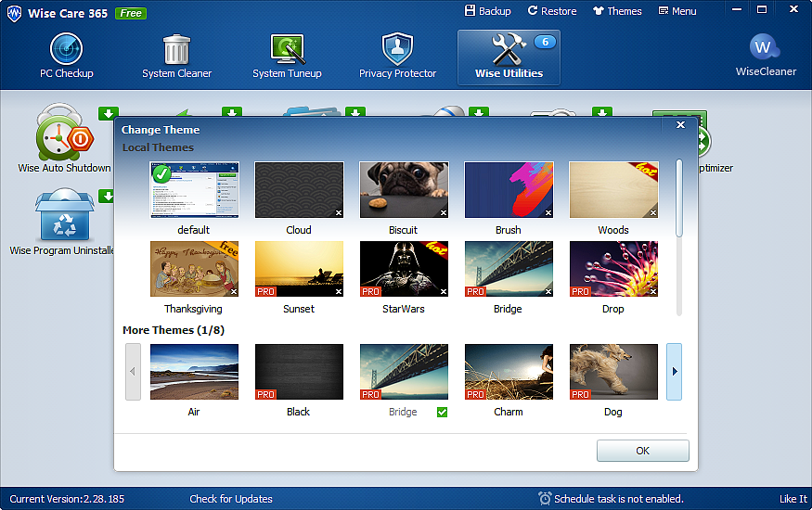Screen dimensions: 812x510
Task: Select the default theme thumbnail
Action: coord(194,190)
